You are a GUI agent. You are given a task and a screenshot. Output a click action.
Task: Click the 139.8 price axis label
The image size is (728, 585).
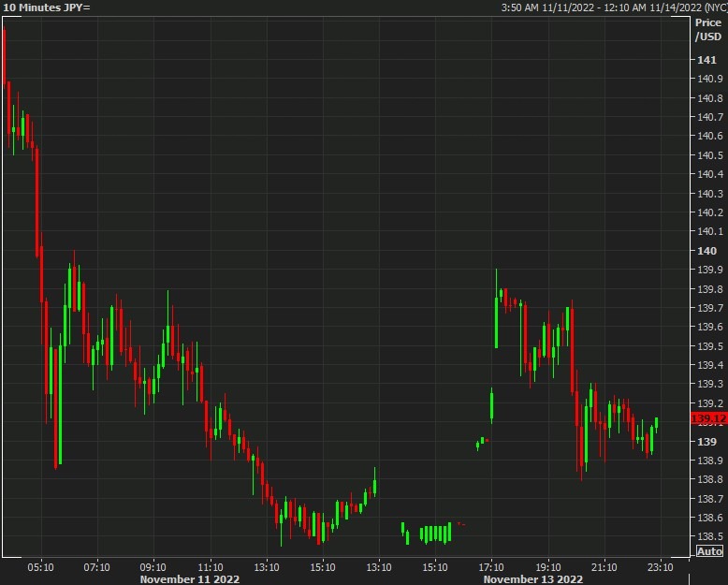(710, 289)
